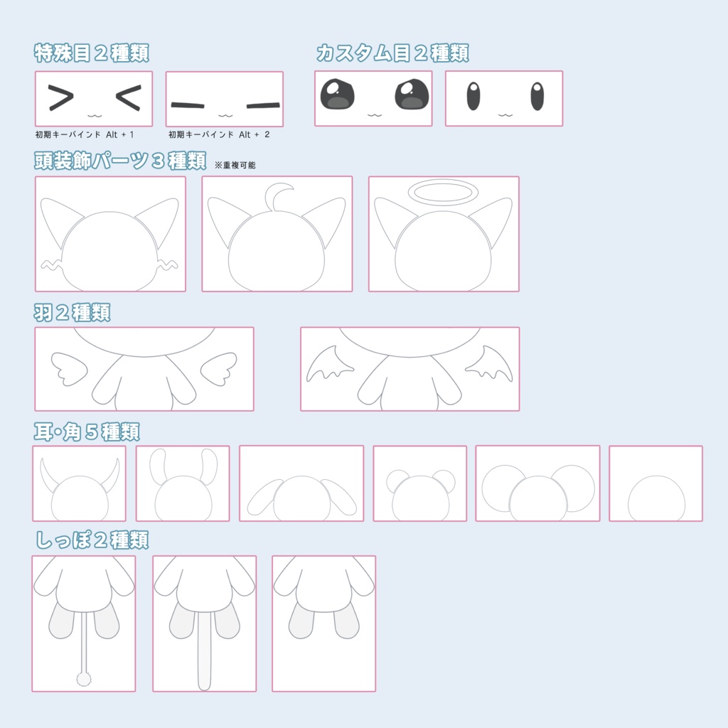Select the thin tail with pom-pom tip
This screenshot has height=728, width=728.
[84, 623]
